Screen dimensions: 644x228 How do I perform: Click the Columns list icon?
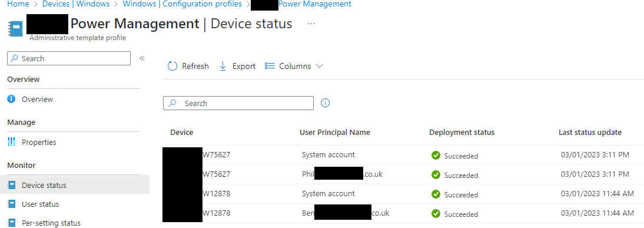click(270, 66)
